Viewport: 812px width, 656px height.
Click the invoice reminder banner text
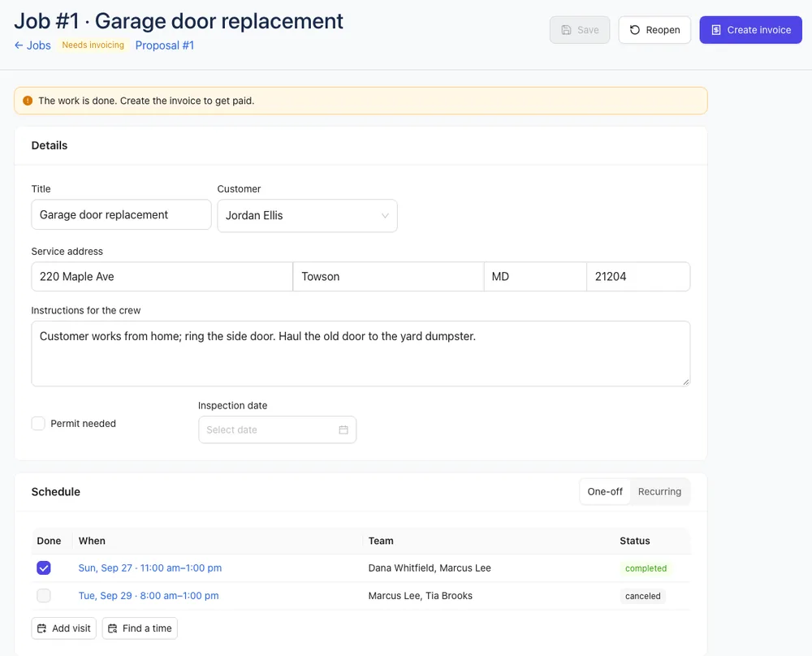tap(146, 101)
